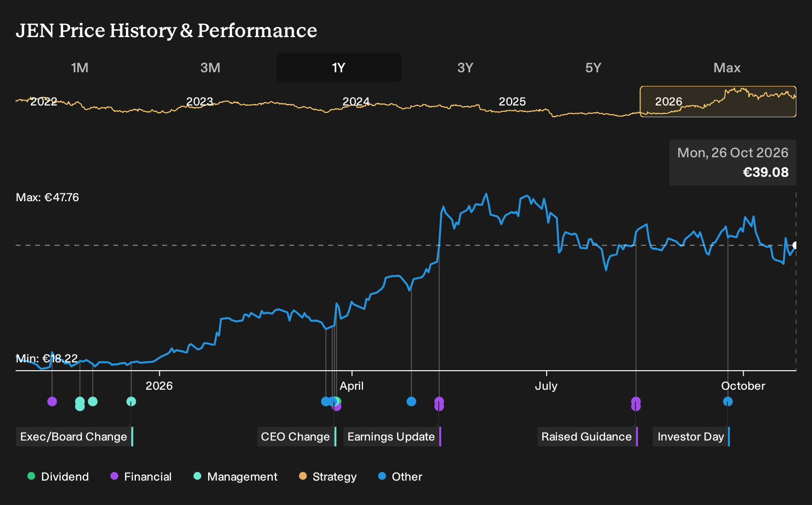Select blue event marker above Investor Day label

[728, 401]
